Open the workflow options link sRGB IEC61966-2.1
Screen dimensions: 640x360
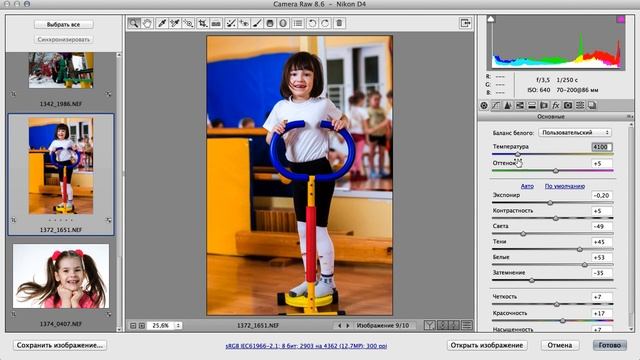pyautogui.click(x=306, y=346)
